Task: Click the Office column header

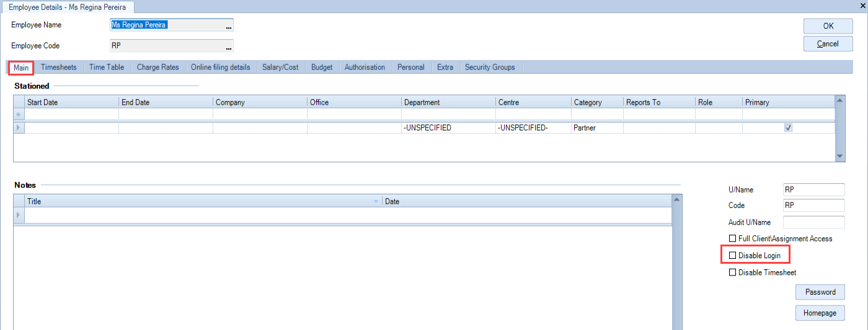Action: pos(354,102)
